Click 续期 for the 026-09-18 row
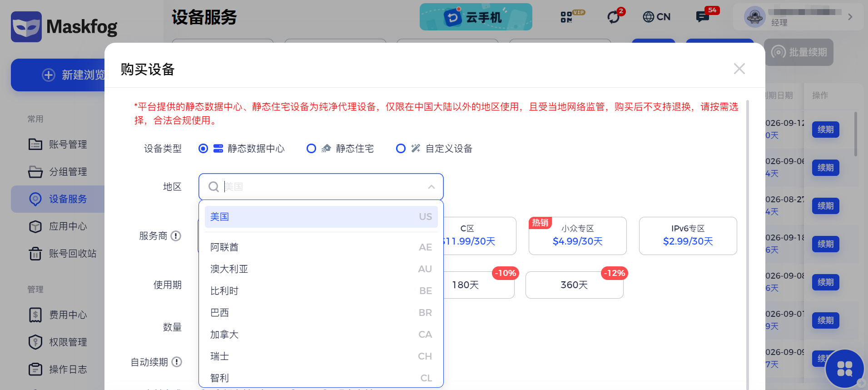868x390 pixels. click(826, 244)
